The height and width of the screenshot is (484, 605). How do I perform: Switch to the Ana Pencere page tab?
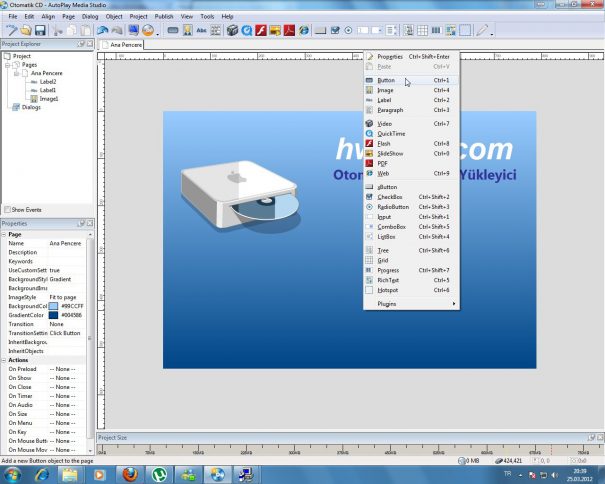[122, 45]
